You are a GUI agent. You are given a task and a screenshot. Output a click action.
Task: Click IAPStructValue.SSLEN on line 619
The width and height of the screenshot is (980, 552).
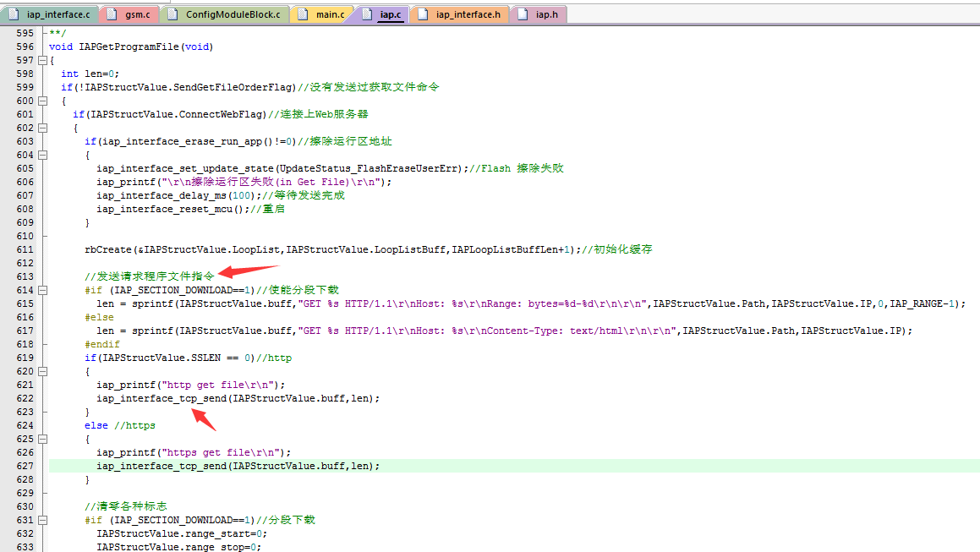(x=162, y=358)
